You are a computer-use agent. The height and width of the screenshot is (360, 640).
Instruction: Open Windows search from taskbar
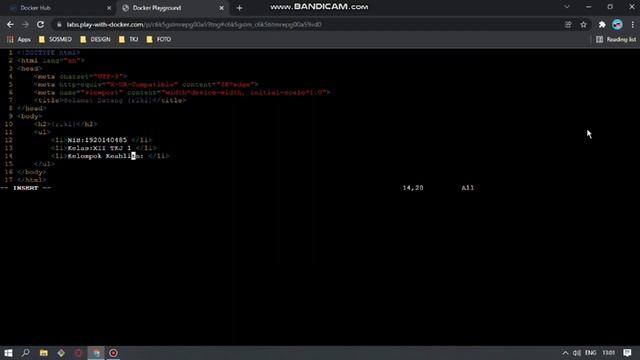pos(26,353)
